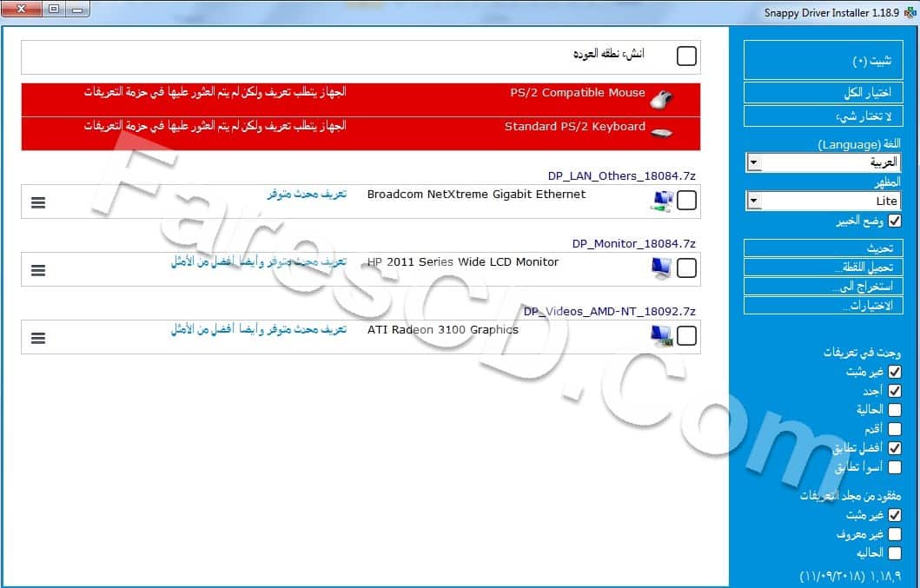Tick the 'انشىء نطقه العوده' restore point checkbox
Screen dimensions: 920x588
pyautogui.click(x=686, y=56)
